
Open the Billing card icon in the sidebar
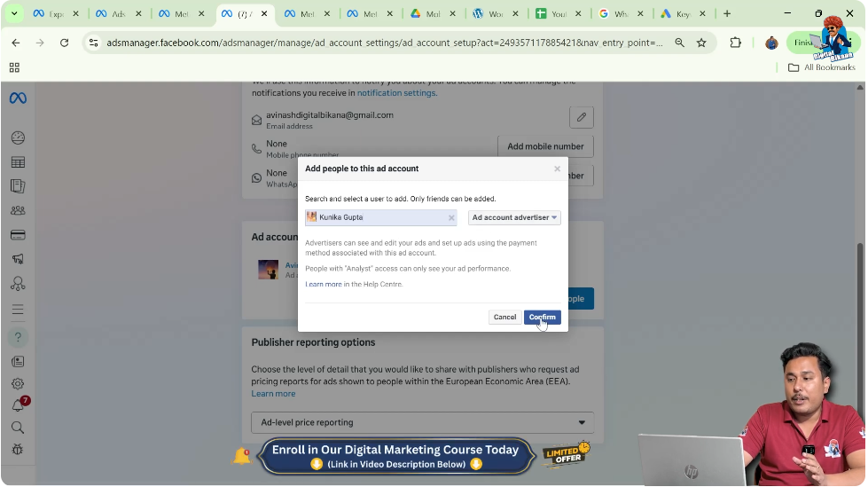pyautogui.click(x=18, y=235)
